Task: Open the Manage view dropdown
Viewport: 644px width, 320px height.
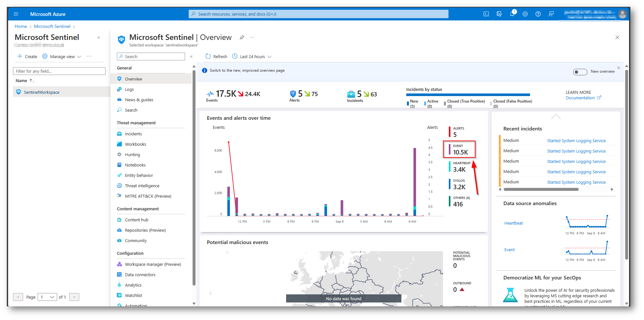Action: click(x=62, y=56)
